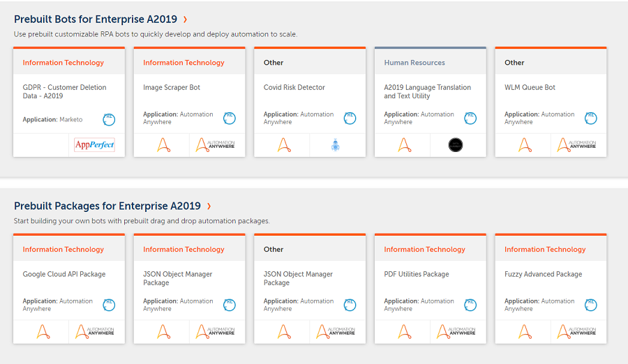
Task: Expand arrow next to Prebuilt Packages heading
Action: click(x=209, y=206)
